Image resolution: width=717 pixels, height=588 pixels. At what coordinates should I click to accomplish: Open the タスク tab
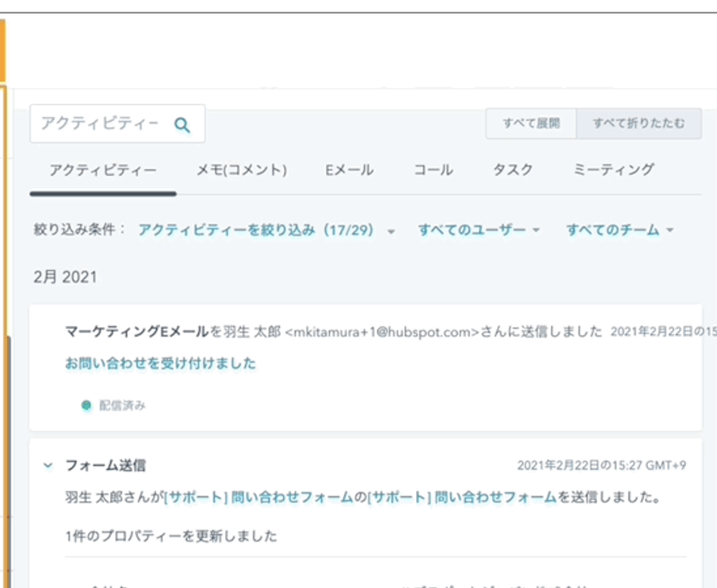[512, 170]
